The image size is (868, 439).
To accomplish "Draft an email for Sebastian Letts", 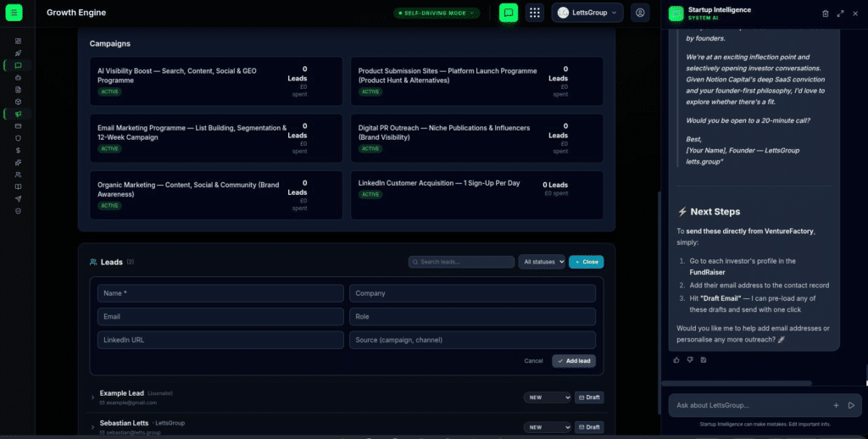I will (x=589, y=427).
